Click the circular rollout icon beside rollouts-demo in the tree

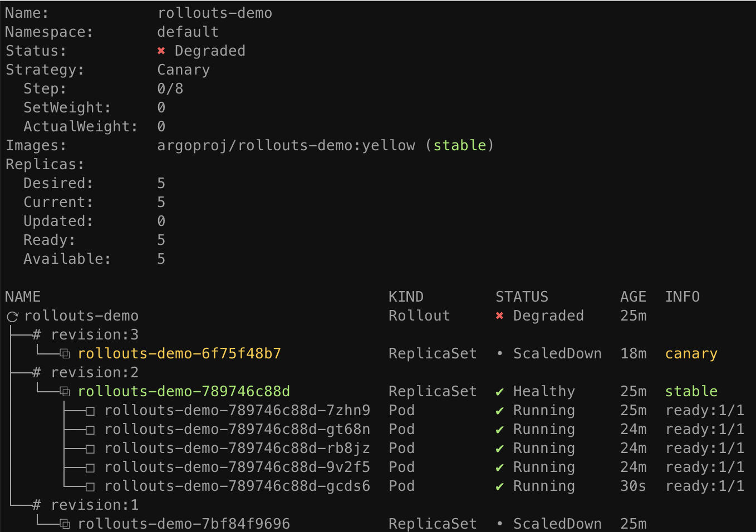(x=12, y=317)
